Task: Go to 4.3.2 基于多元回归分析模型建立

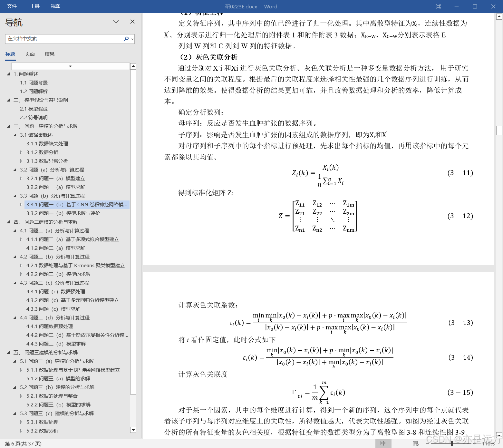Action: click(73, 300)
